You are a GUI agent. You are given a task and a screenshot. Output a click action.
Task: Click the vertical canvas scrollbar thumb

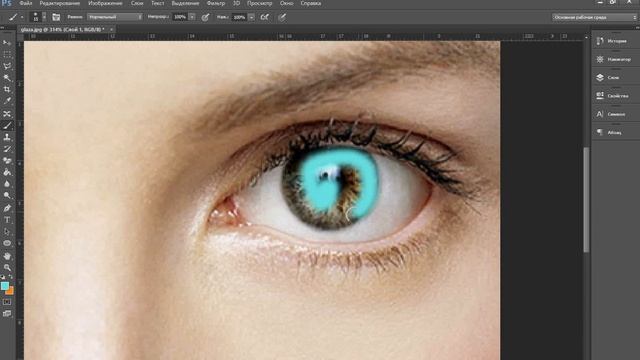(587, 200)
